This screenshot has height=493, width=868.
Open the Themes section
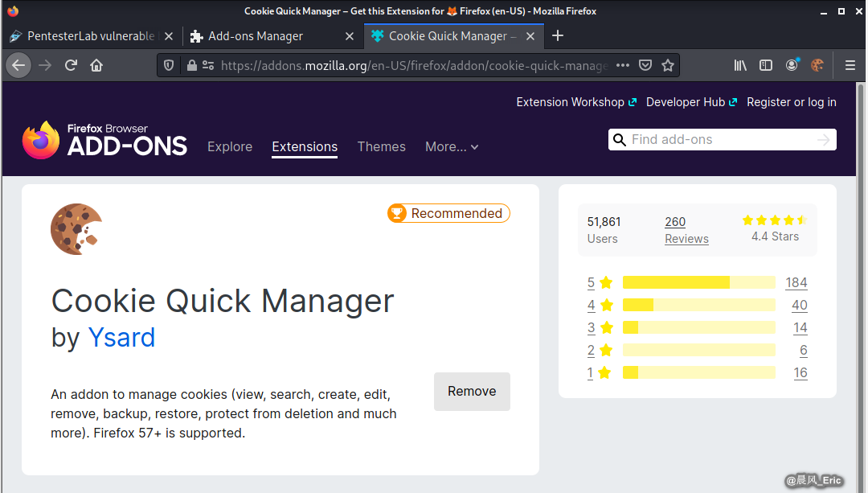click(381, 146)
